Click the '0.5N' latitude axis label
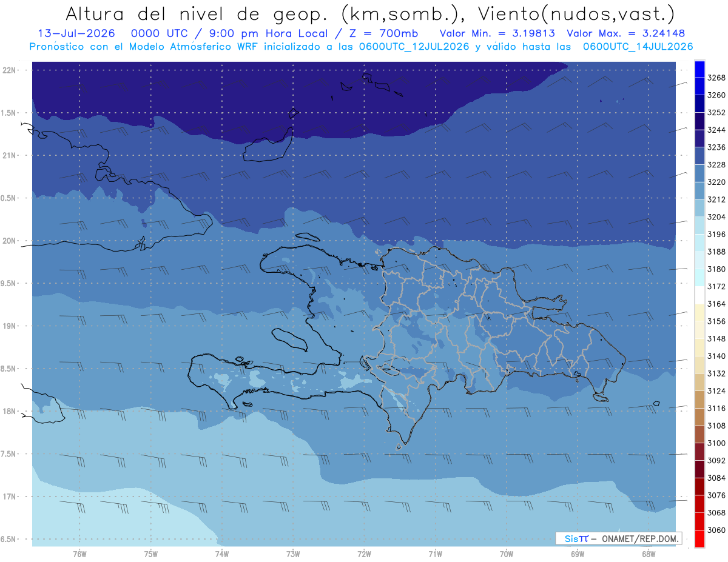The width and height of the screenshot is (728, 562). pyautogui.click(x=9, y=198)
